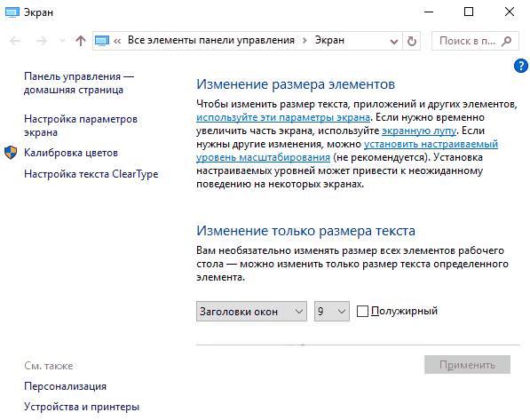This screenshot has width=530, height=420.
Task: Select Экран breadcrumb in address bar
Action: point(329,40)
